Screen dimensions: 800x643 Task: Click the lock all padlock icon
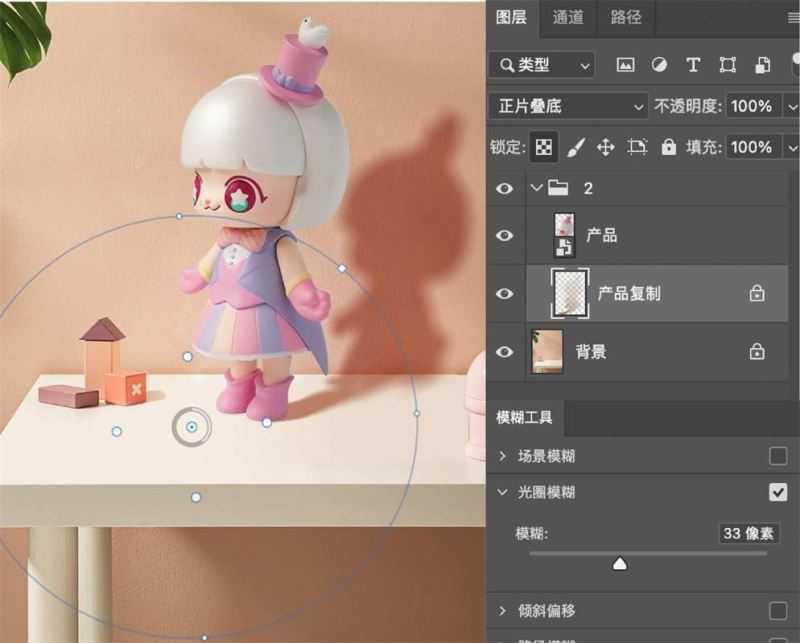click(x=668, y=147)
